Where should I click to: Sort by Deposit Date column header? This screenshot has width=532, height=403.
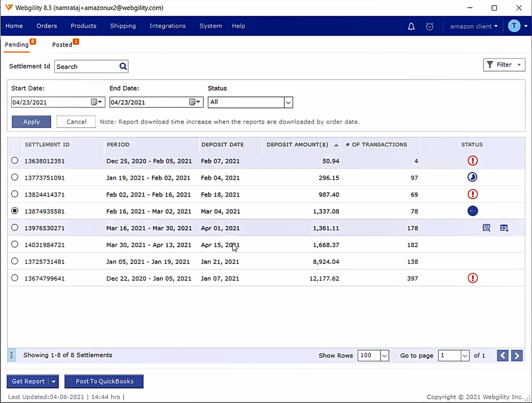tap(223, 145)
